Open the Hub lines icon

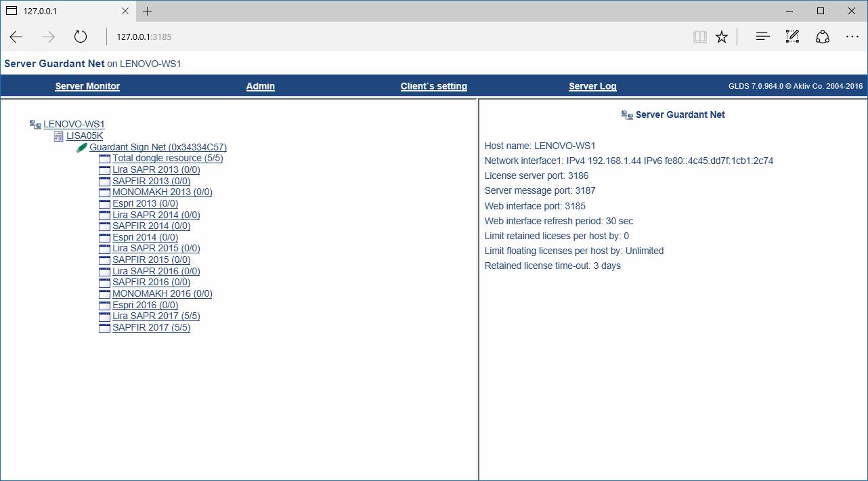[763, 37]
